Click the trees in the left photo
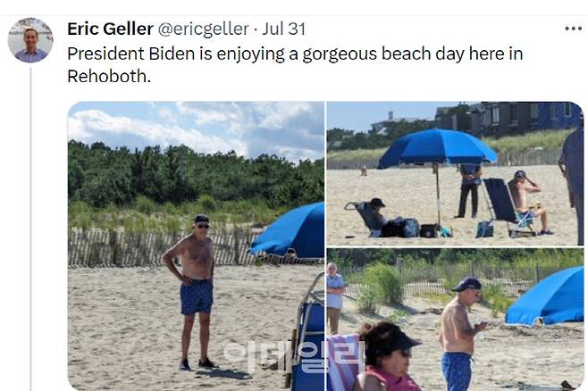The width and height of the screenshot is (588, 391). tap(196, 176)
